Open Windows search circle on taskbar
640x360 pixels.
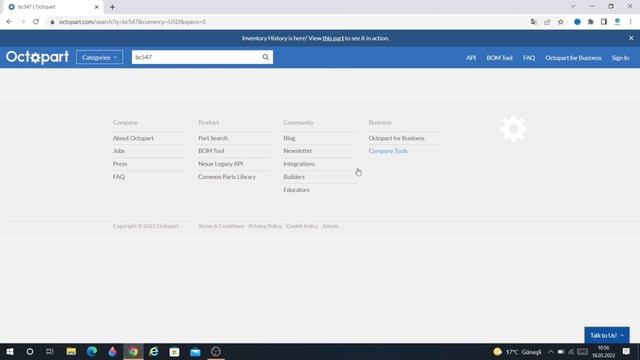[x=30, y=351]
